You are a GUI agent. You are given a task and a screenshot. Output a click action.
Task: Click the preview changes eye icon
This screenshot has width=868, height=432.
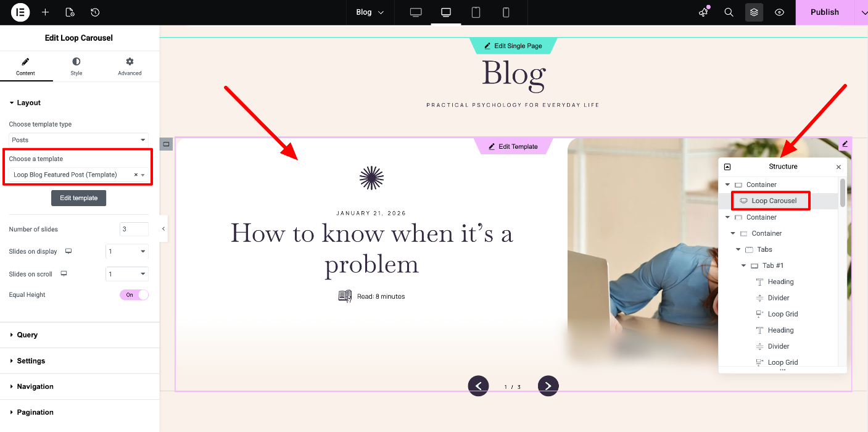(780, 12)
